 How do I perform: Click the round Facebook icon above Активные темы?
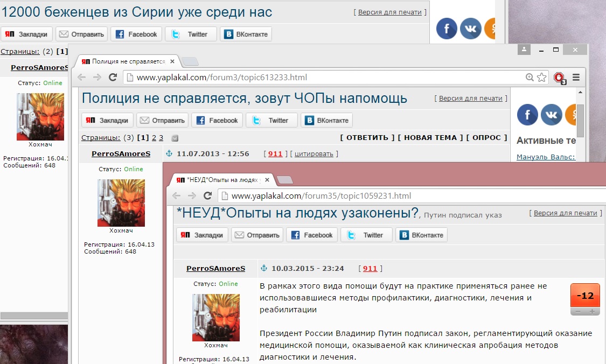tap(527, 115)
